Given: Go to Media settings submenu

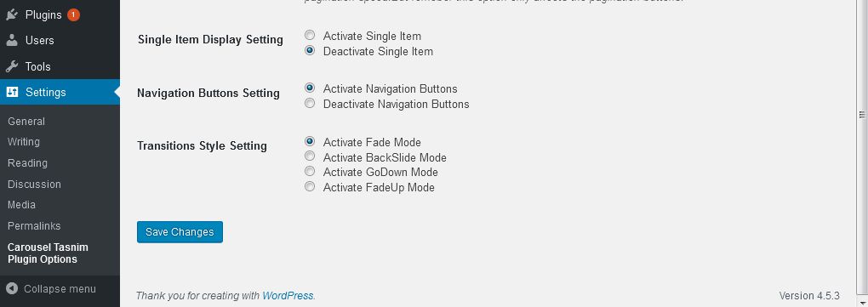Looking at the screenshot, I should coord(21,205).
